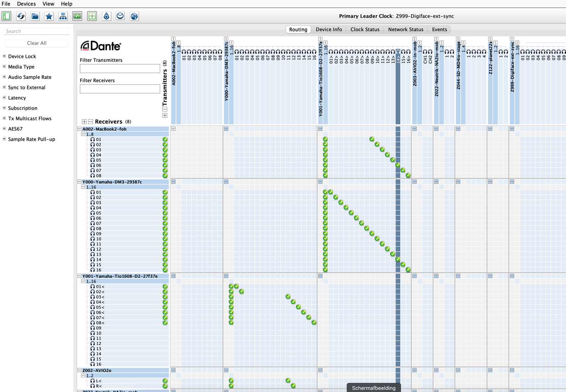566x392 pixels.
Task: Expand the Media Type filter
Action: 4,67
